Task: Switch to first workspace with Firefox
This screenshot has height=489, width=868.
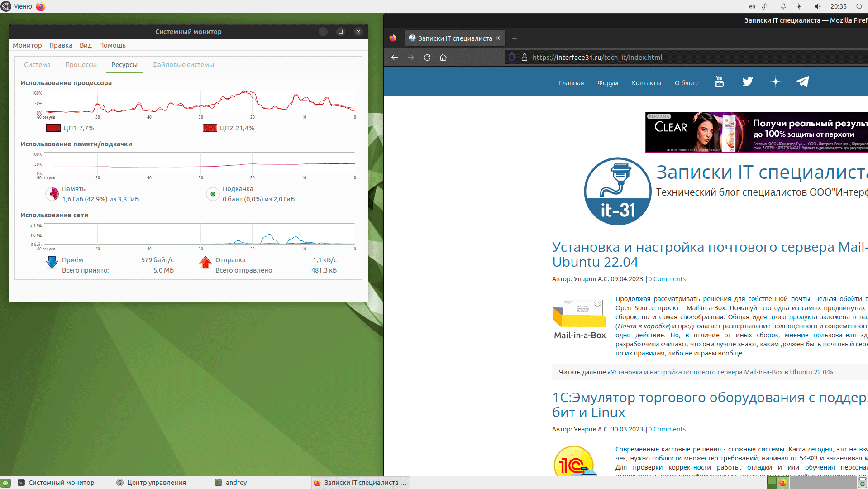Action: pos(778,483)
